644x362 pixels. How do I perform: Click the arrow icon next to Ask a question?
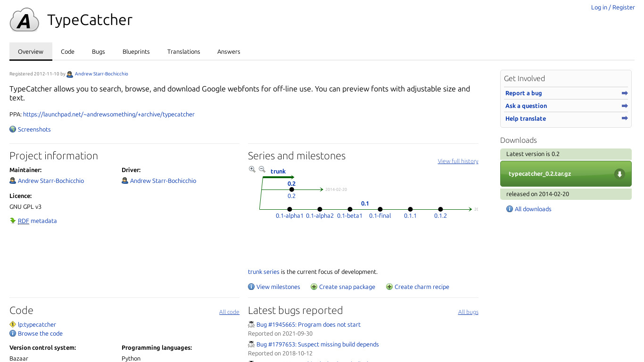[625, 106]
